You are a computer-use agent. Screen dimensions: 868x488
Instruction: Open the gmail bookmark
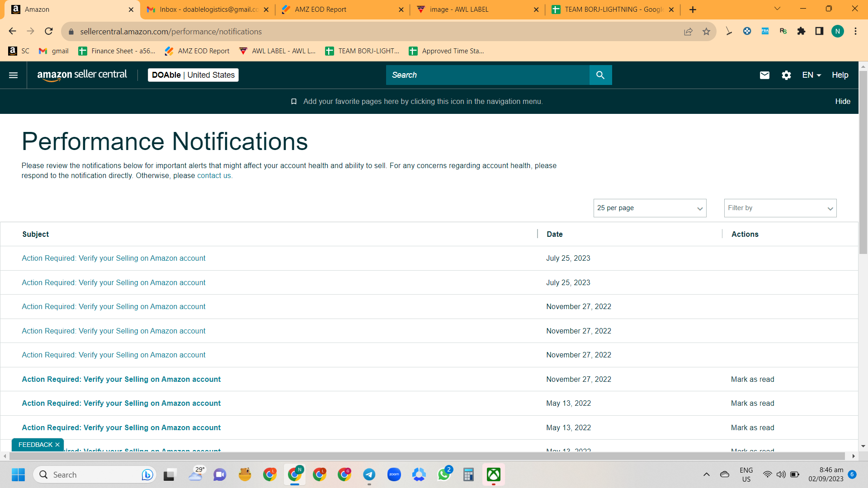coord(54,51)
